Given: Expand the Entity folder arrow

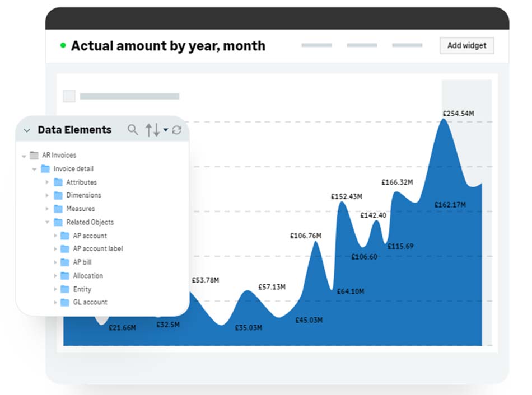Looking at the screenshot, I should 55,289.
